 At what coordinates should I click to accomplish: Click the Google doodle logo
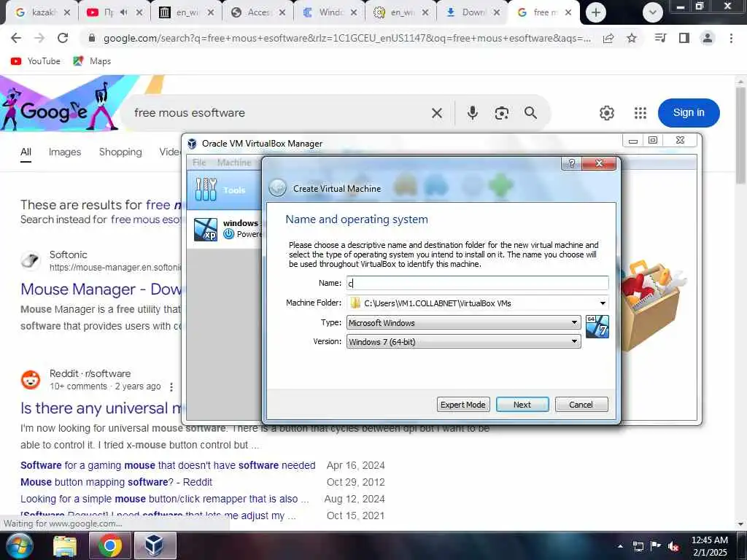click(x=58, y=105)
